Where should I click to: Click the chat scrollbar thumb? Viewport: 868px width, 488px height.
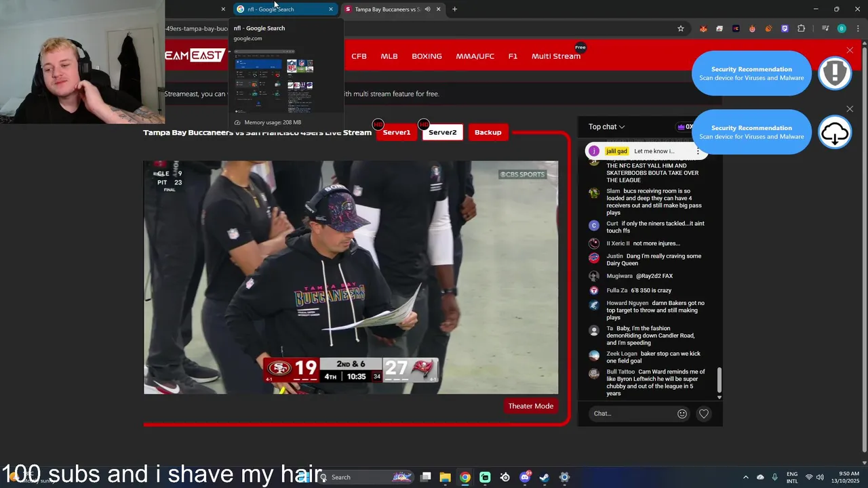[719, 380]
